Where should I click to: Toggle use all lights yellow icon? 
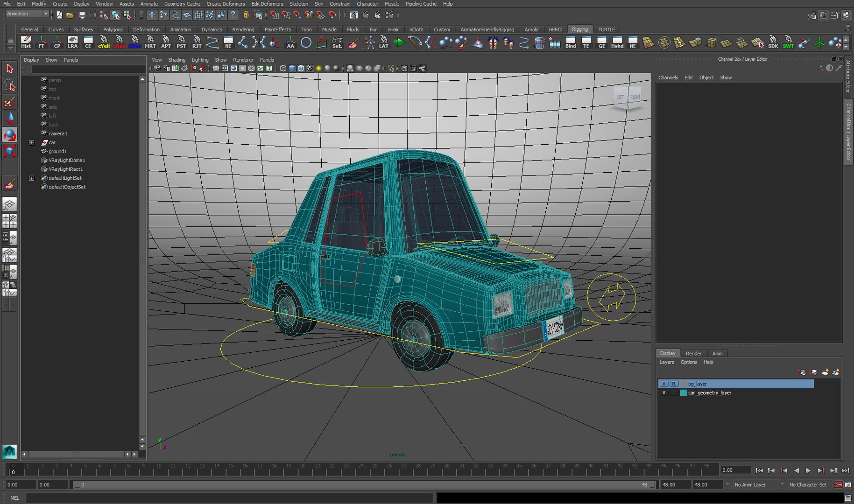point(318,68)
